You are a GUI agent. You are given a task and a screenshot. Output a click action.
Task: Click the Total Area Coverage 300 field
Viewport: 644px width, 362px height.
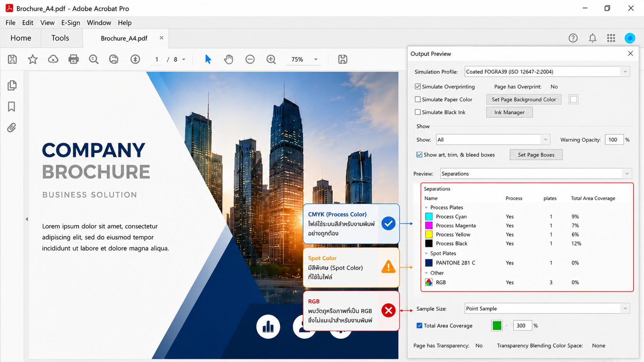click(x=523, y=325)
